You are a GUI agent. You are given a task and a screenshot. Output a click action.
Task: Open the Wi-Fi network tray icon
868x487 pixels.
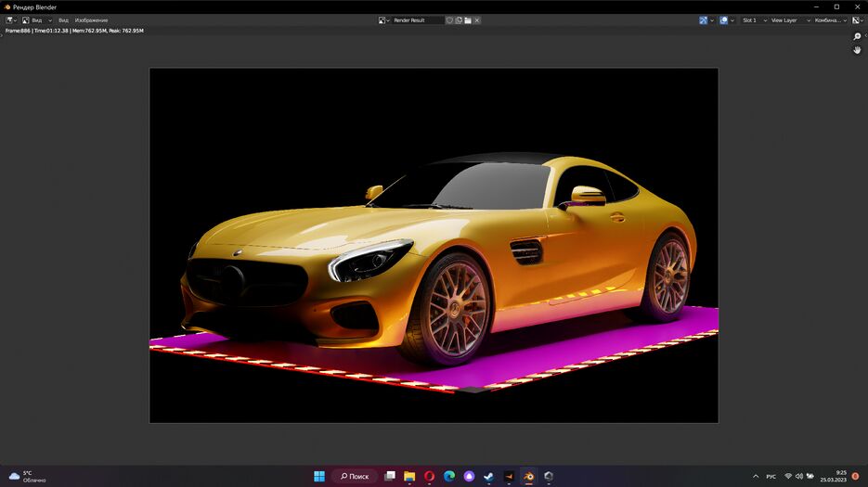click(788, 476)
